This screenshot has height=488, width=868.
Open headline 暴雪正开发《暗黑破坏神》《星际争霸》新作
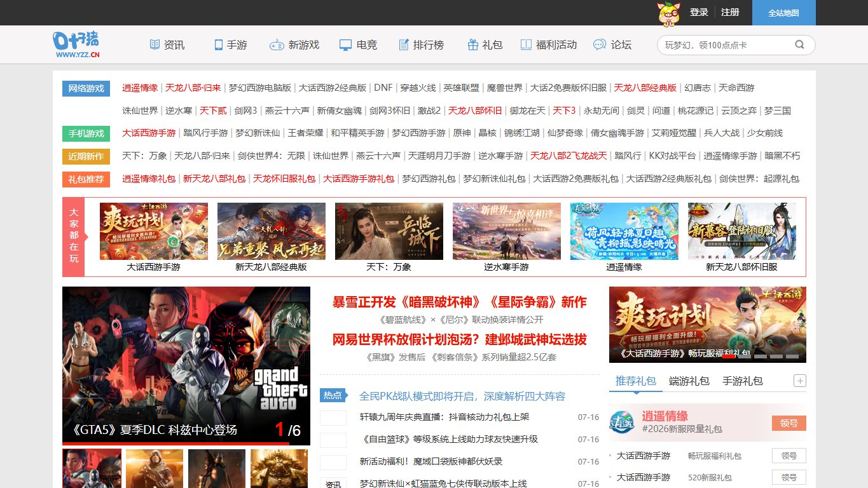pos(460,302)
